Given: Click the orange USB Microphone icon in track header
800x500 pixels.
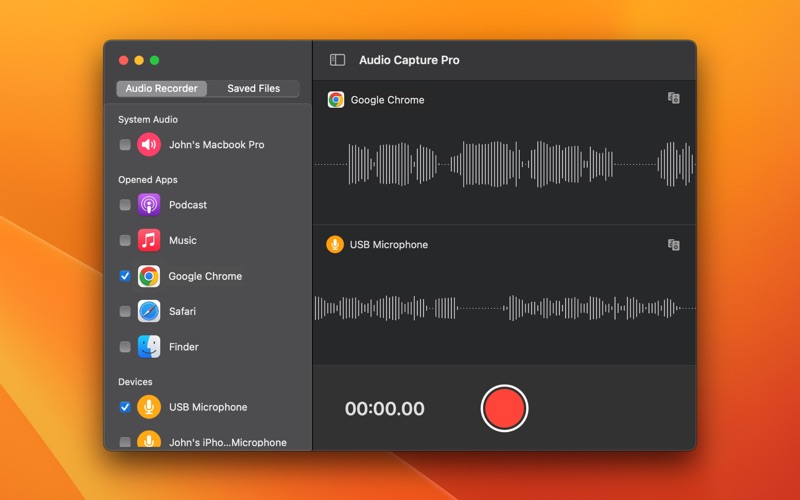Looking at the screenshot, I should click(x=335, y=244).
